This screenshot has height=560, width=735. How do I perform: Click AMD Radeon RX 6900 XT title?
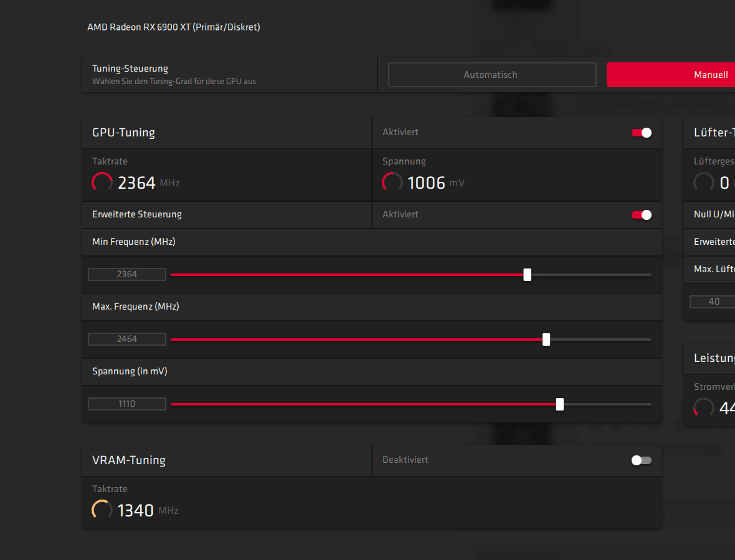(173, 27)
